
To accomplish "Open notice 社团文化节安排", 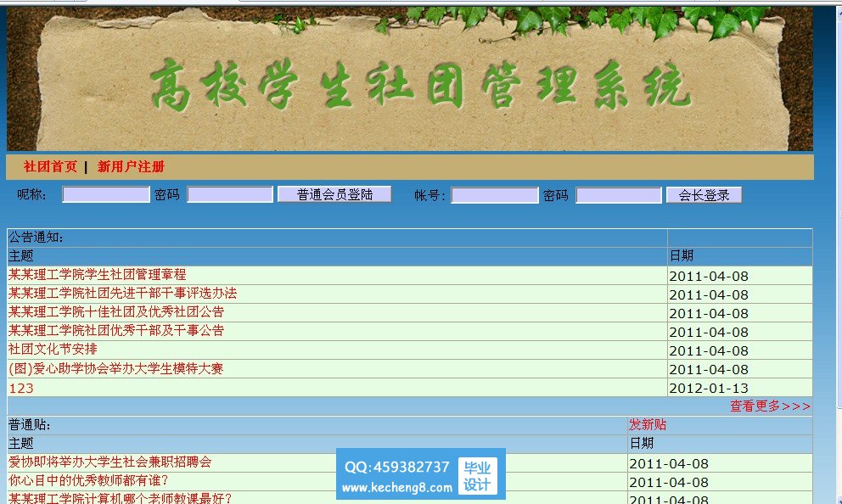I will tap(53, 350).
